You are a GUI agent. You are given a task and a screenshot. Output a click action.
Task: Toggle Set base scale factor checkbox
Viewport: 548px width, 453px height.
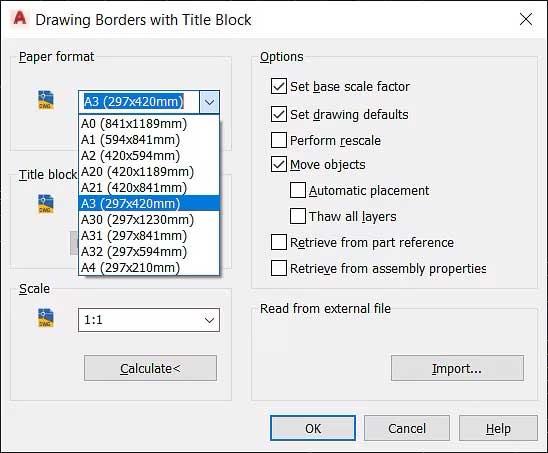[279, 86]
